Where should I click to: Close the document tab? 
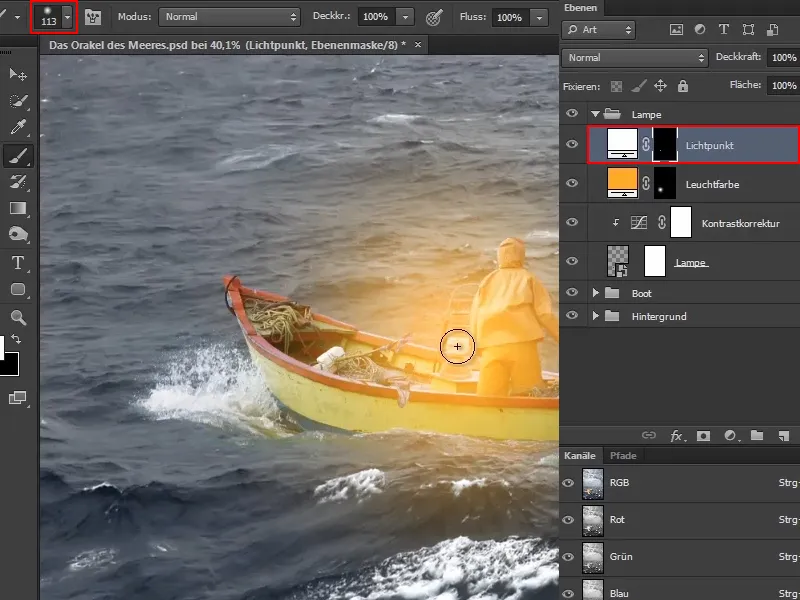pos(418,45)
